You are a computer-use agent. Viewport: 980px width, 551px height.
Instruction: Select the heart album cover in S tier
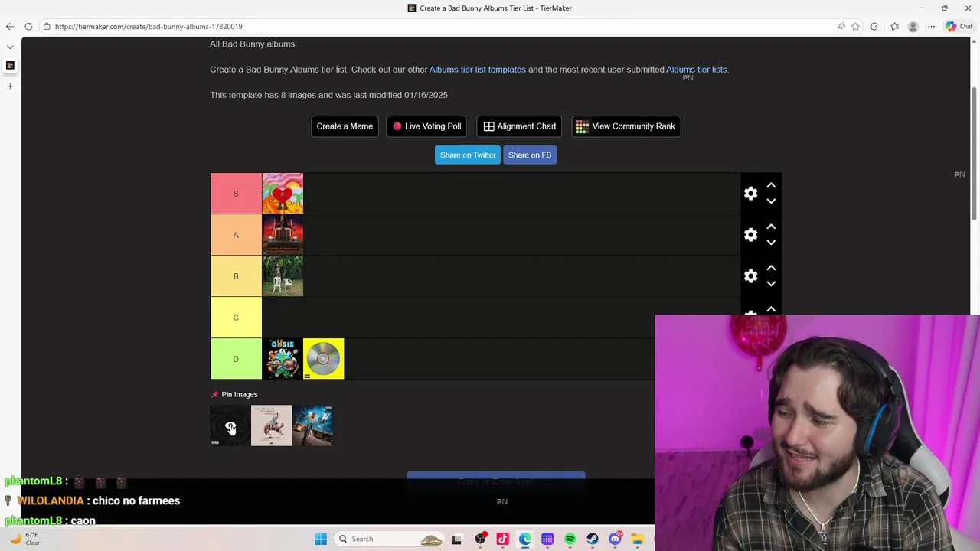(x=283, y=194)
